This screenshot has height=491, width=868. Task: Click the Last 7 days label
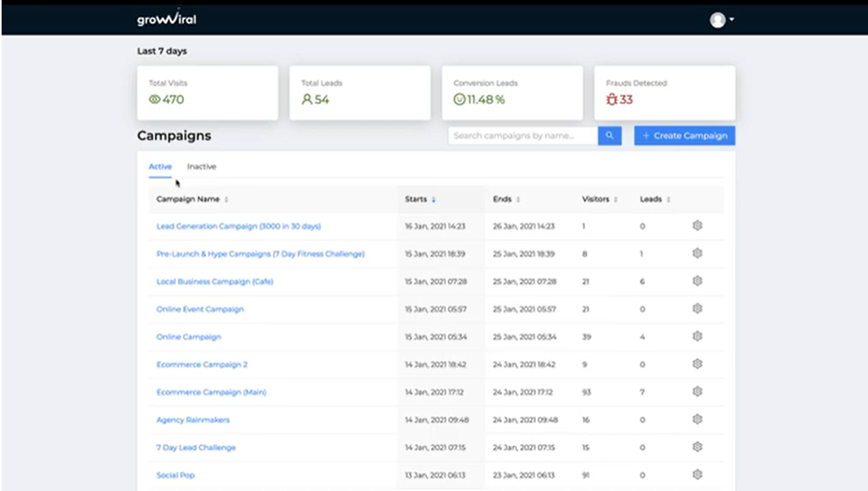162,51
